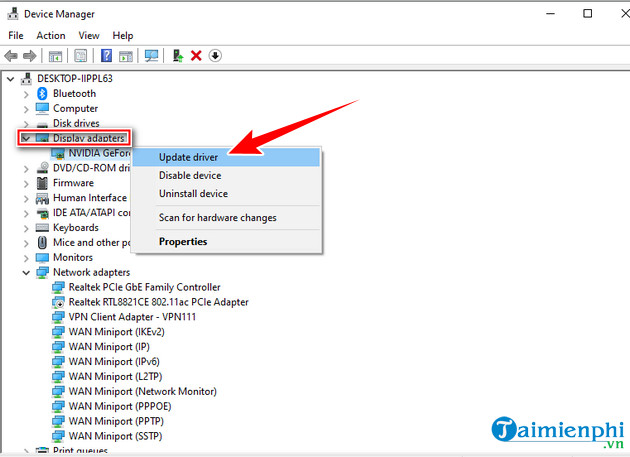Click the IDE ATA/ATAPI controllers icon

42,213
